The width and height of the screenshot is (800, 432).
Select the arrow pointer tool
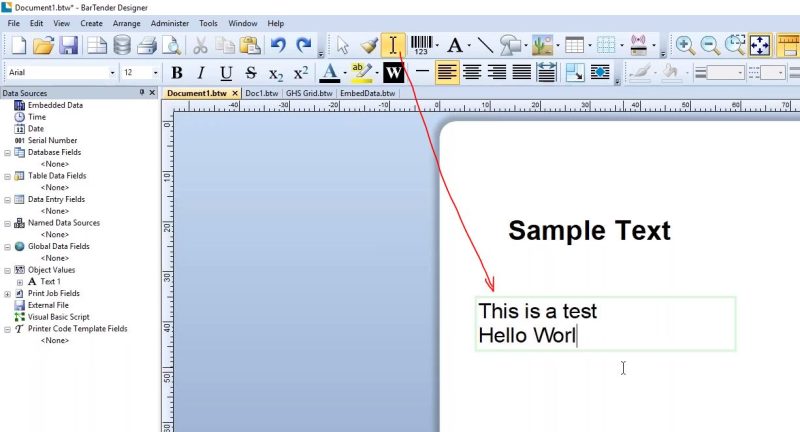[343, 45]
